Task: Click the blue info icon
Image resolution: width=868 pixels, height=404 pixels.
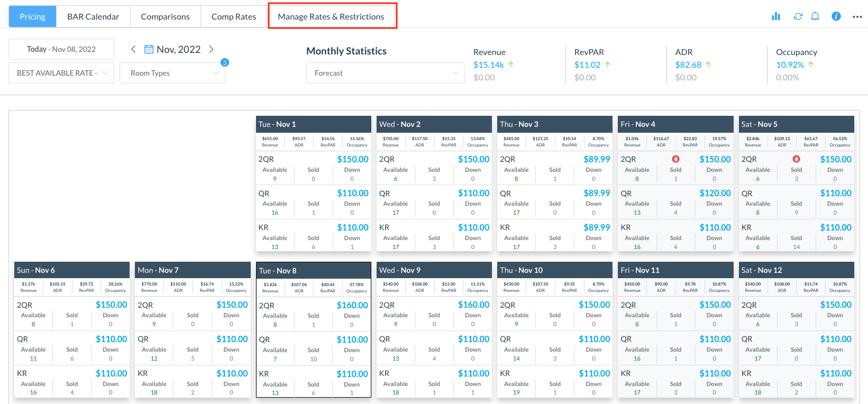Action: (836, 16)
